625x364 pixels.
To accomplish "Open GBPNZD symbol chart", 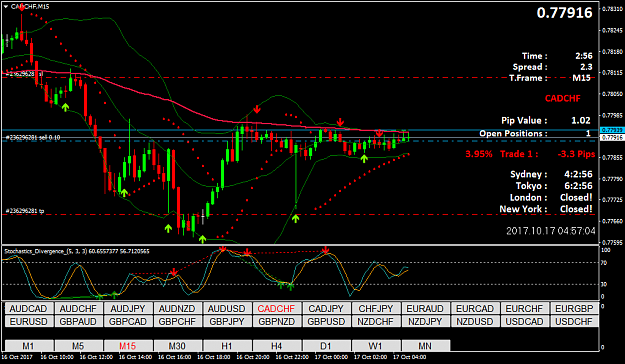I will coord(276,321).
